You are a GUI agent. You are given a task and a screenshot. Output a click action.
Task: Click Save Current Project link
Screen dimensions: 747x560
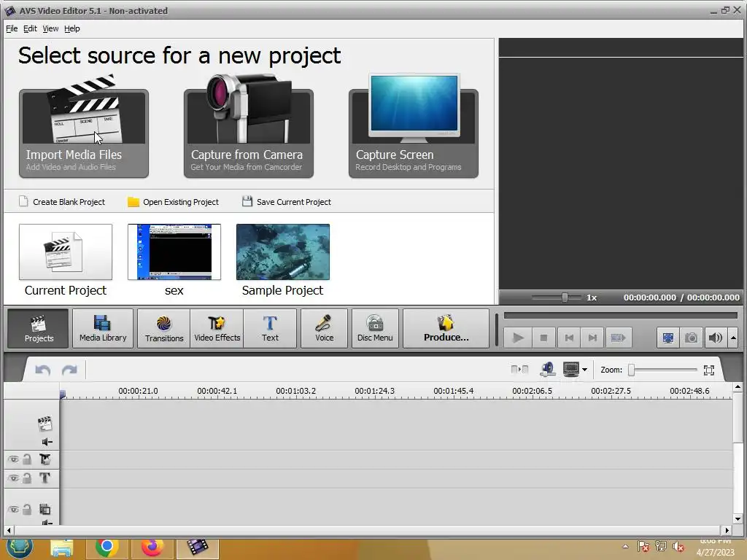[x=287, y=202]
